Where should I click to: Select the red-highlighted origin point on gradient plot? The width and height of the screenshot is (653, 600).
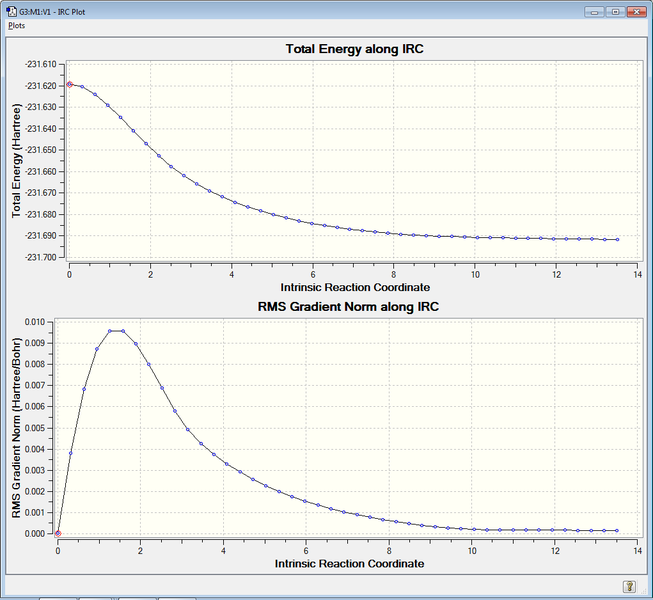[x=58, y=533]
